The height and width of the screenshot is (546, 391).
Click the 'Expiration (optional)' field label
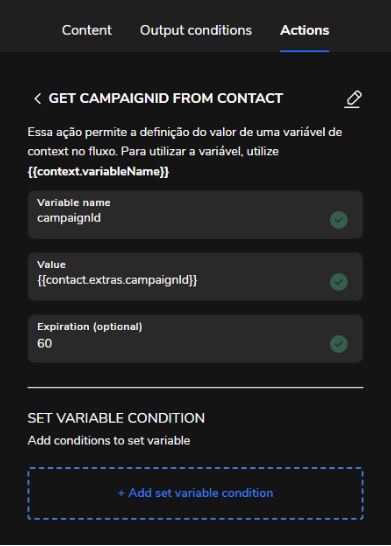pyautogui.click(x=90, y=327)
